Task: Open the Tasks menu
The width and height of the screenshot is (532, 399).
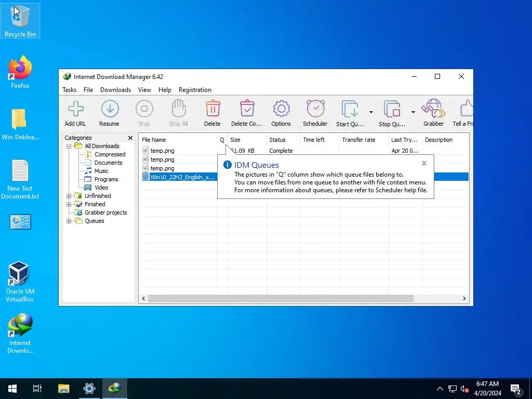Action: tap(69, 90)
